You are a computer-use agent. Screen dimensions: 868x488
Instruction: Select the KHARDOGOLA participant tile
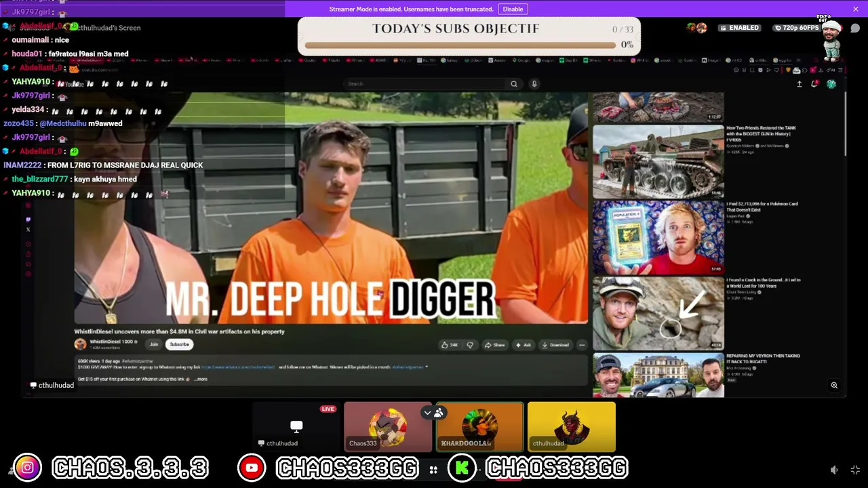480,427
